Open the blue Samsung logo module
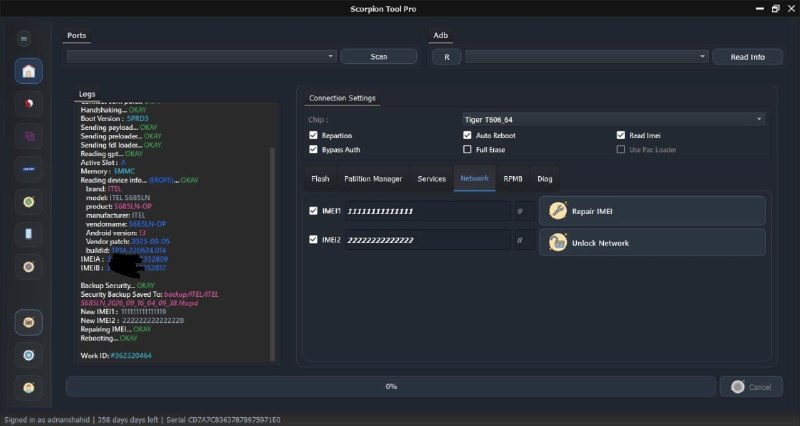 pos(29,169)
